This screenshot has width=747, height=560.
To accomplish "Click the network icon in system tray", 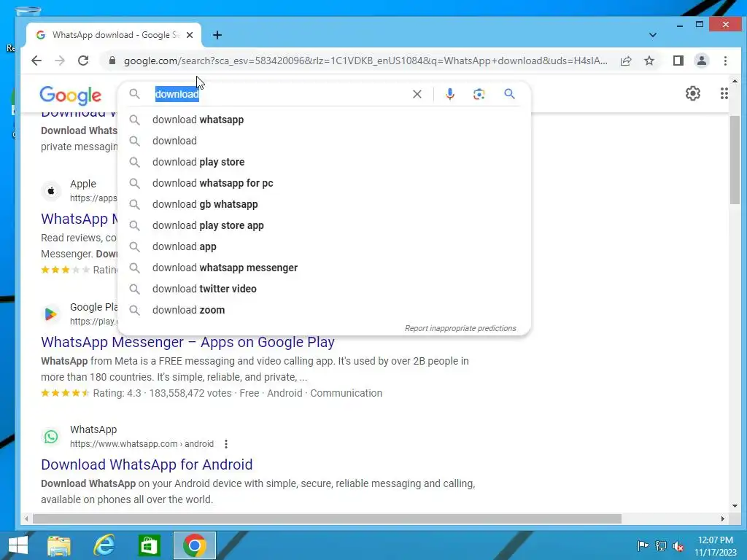I will click(661, 545).
